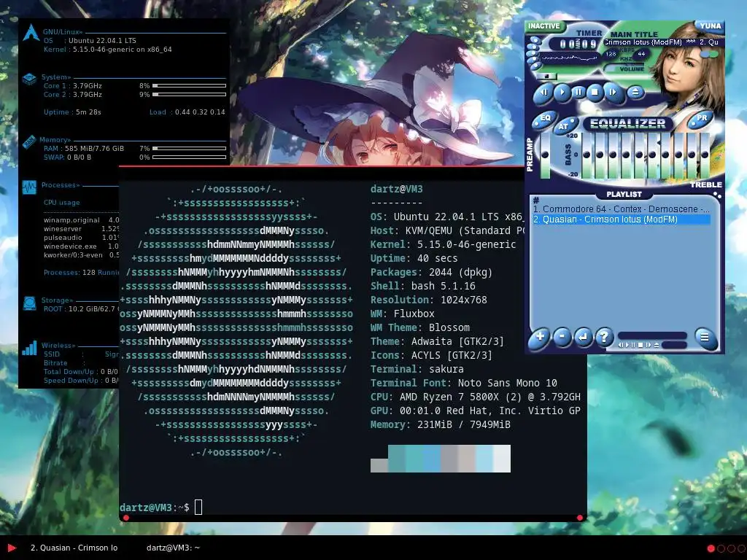This screenshot has height=560, width=747.
Task: Click the mini stop button in the playlist footer
Action: click(640, 345)
